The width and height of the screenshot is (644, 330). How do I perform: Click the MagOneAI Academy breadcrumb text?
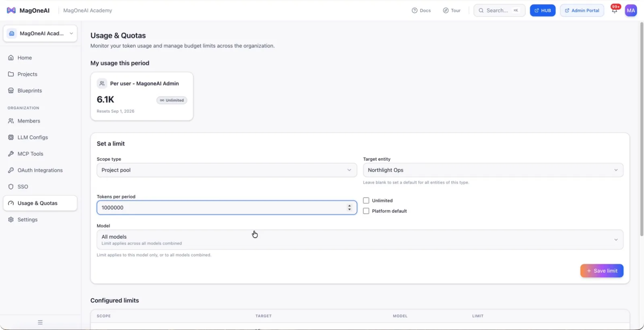(x=88, y=10)
